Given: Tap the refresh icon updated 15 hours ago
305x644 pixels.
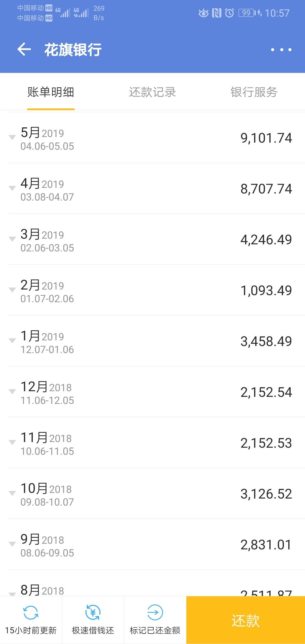Looking at the screenshot, I should click(31, 613).
